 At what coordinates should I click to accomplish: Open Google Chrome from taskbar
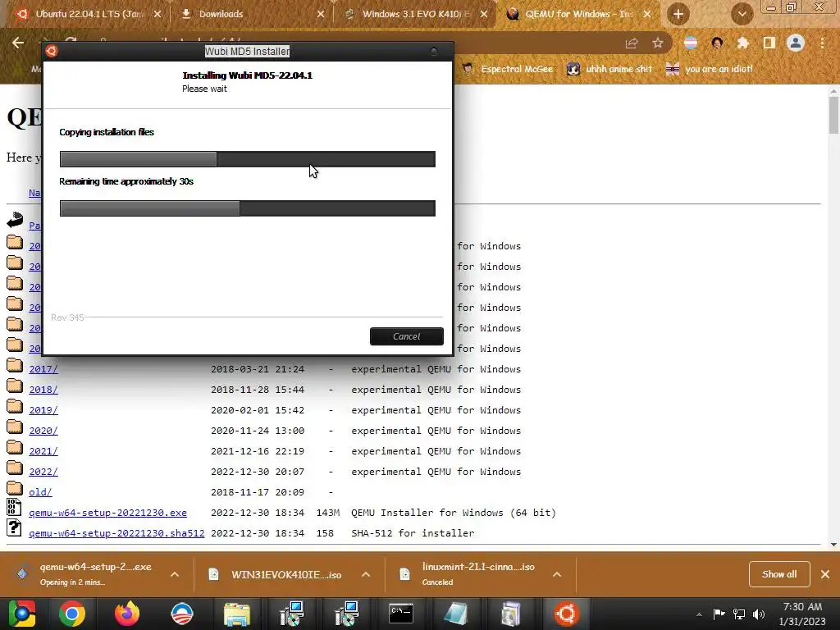coord(72,614)
